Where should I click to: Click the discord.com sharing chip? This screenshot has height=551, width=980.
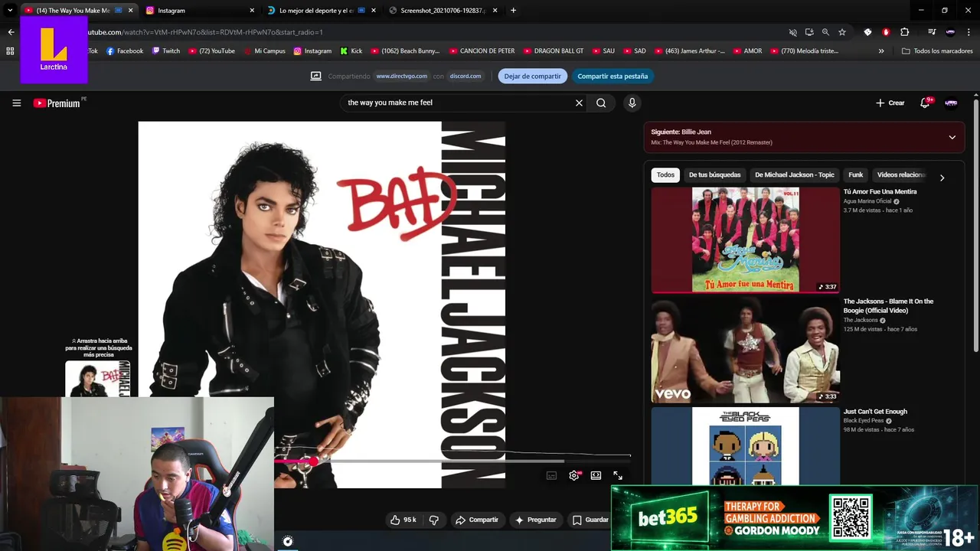point(465,76)
